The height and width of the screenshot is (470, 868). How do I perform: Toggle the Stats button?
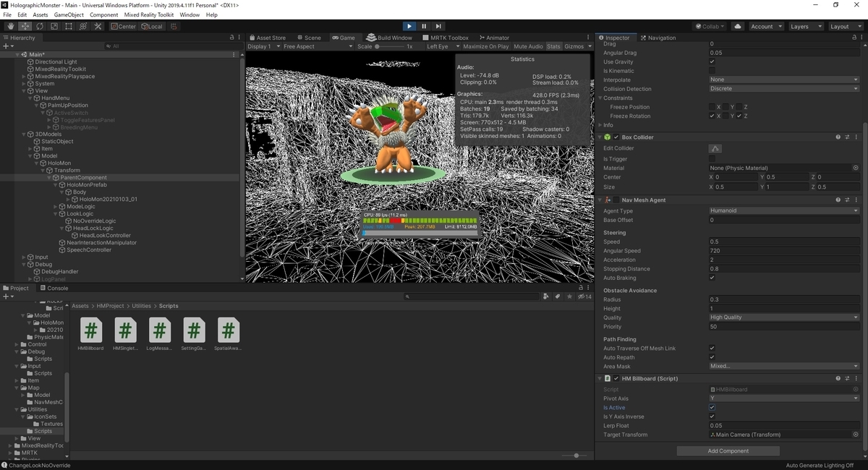[553, 46]
